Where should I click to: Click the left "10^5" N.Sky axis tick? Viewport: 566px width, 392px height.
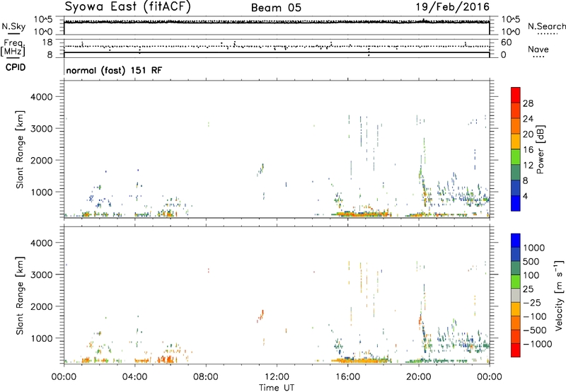click(x=43, y=20)
